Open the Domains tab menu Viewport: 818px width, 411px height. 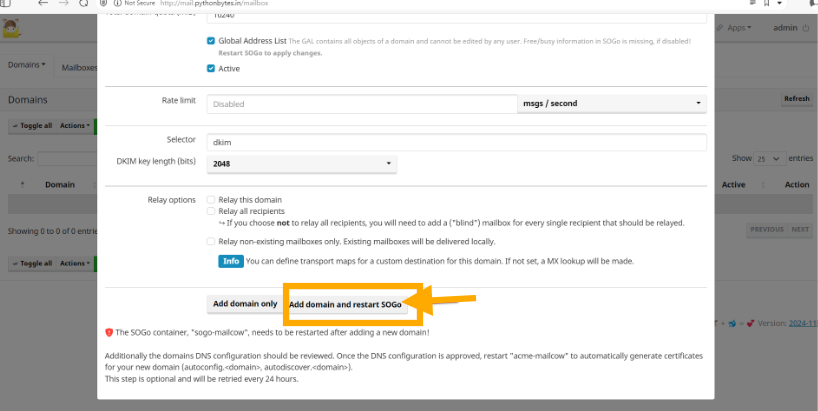pyautogui.click(x=27, y=65)
